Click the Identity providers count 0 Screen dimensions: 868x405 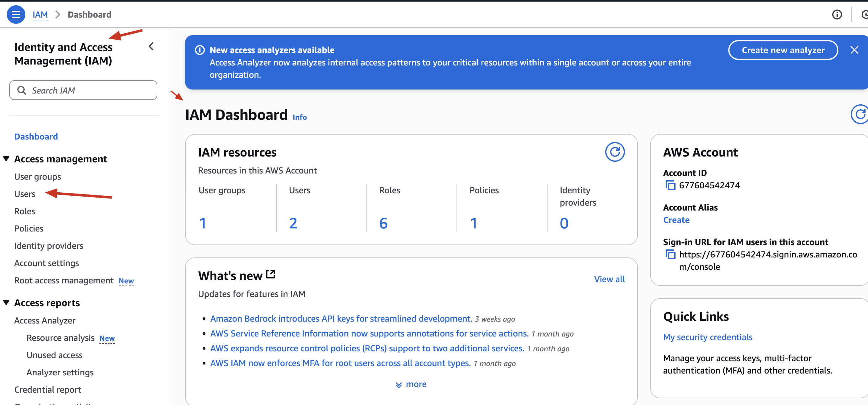pos(564,223)
